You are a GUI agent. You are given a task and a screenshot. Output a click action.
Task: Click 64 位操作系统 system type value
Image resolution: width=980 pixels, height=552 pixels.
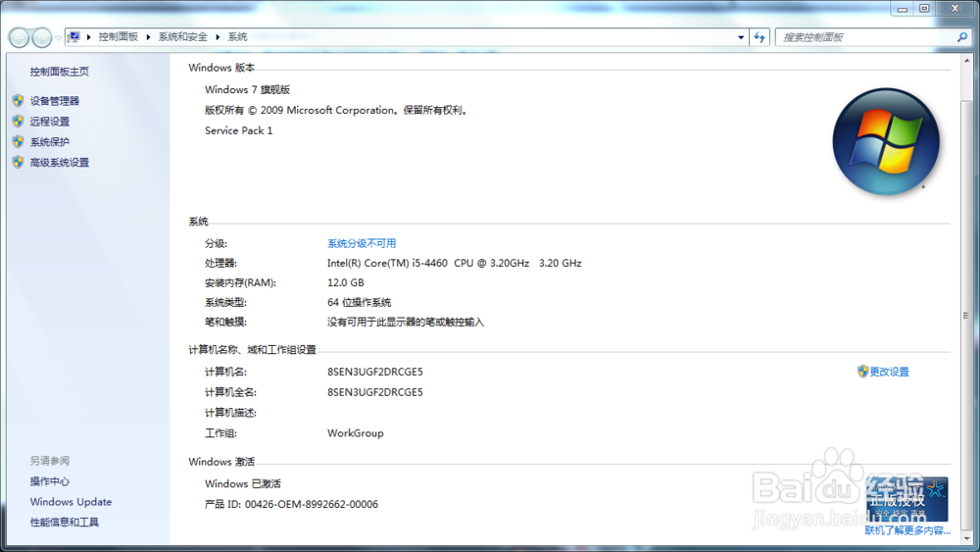click(359, 302)
